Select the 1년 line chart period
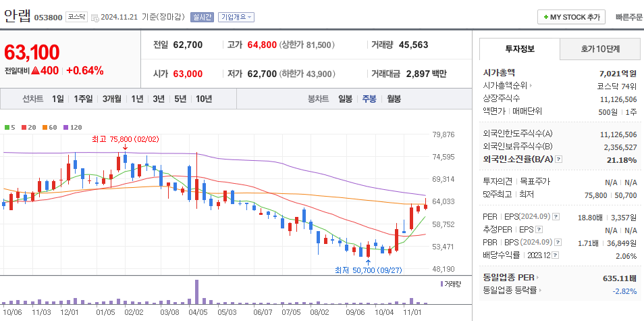 [x=137, y=99]
